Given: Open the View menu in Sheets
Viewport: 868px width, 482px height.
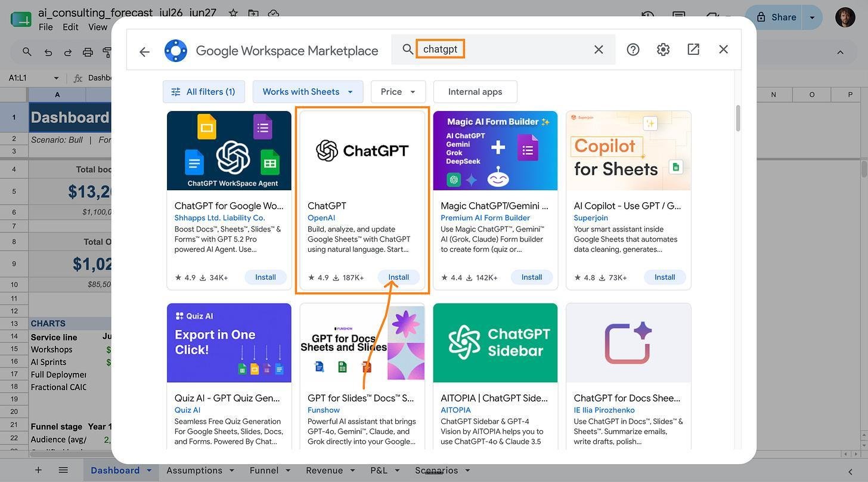Looking at the screenshot, I should click(x=98, y=27).
